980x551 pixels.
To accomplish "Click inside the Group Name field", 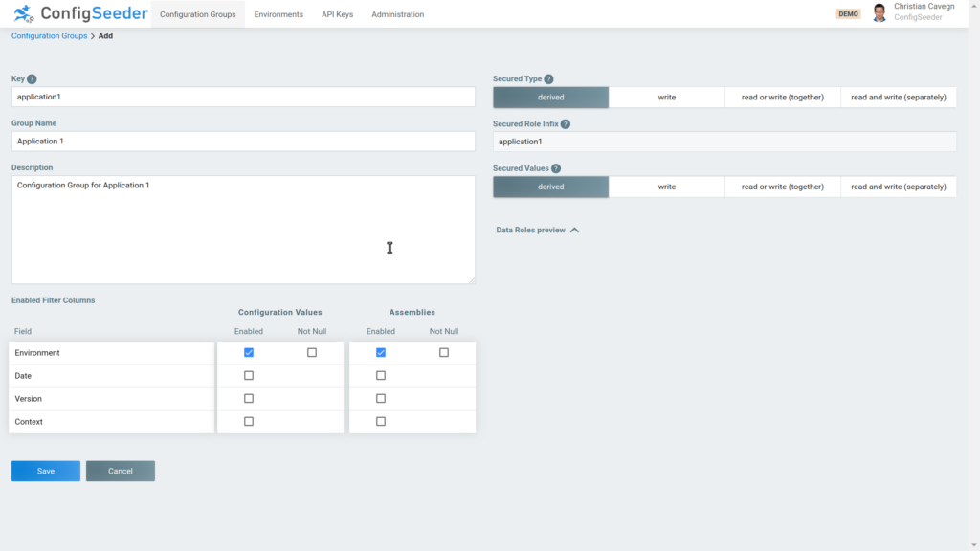I will [x=239, y=141].
